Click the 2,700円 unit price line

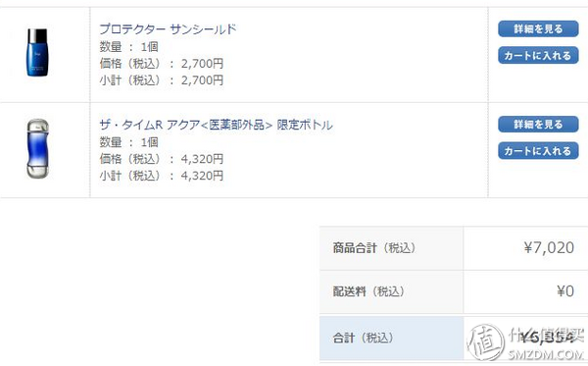point(162,64)
